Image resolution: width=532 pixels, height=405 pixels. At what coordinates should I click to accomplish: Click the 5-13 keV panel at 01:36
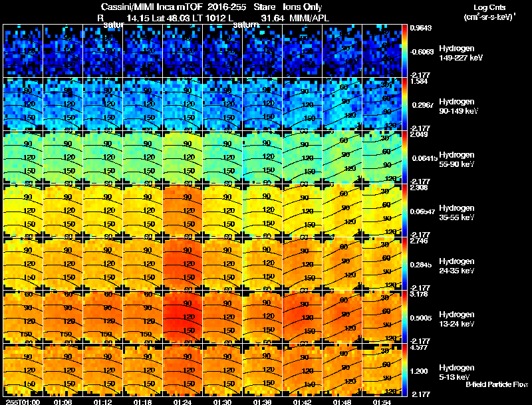(262, 370)
